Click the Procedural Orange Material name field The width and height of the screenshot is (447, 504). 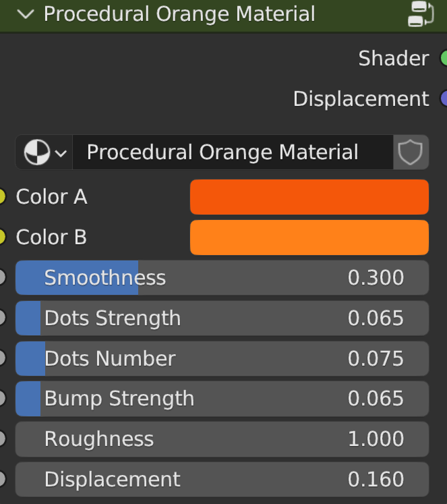(x=232, y=152)
